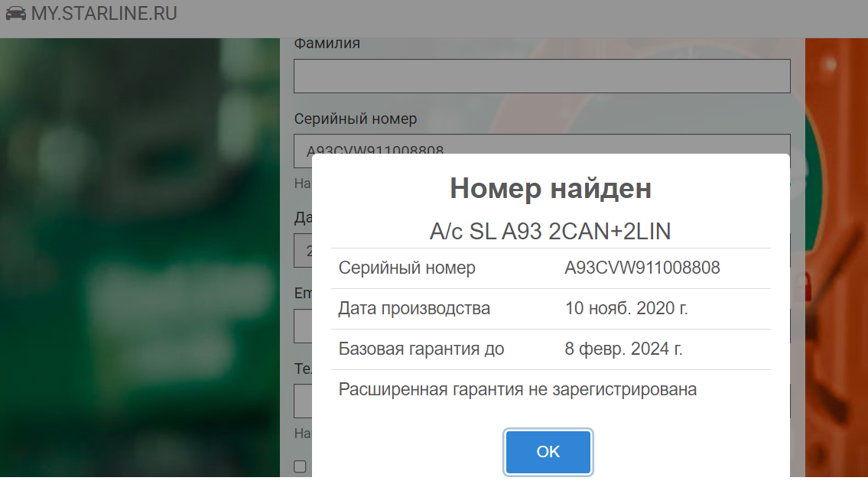The height and width of the screenshot is (484, 868).
Task: Click the 'Серийный номер' row label in dialog
Action: 407,268
